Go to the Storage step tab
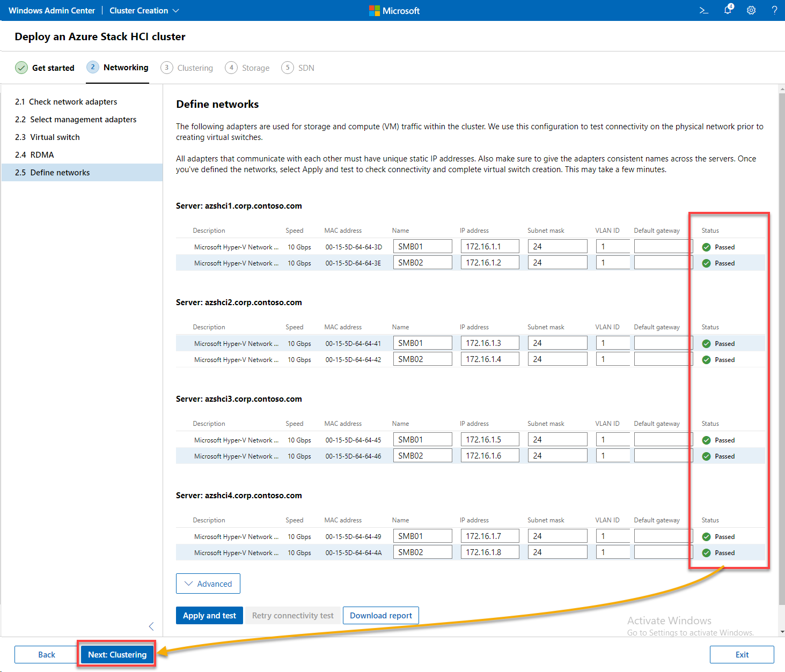 [247, 68]
